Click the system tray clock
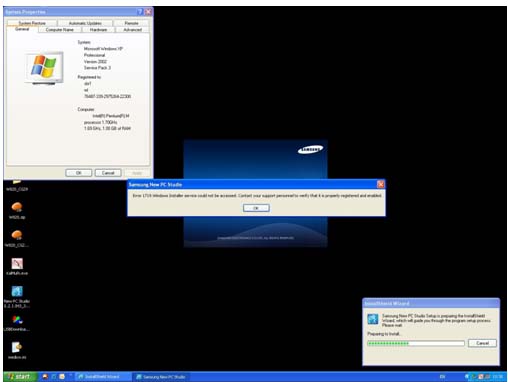The width and height of the screenshot is (508, 382). [497, 377]
